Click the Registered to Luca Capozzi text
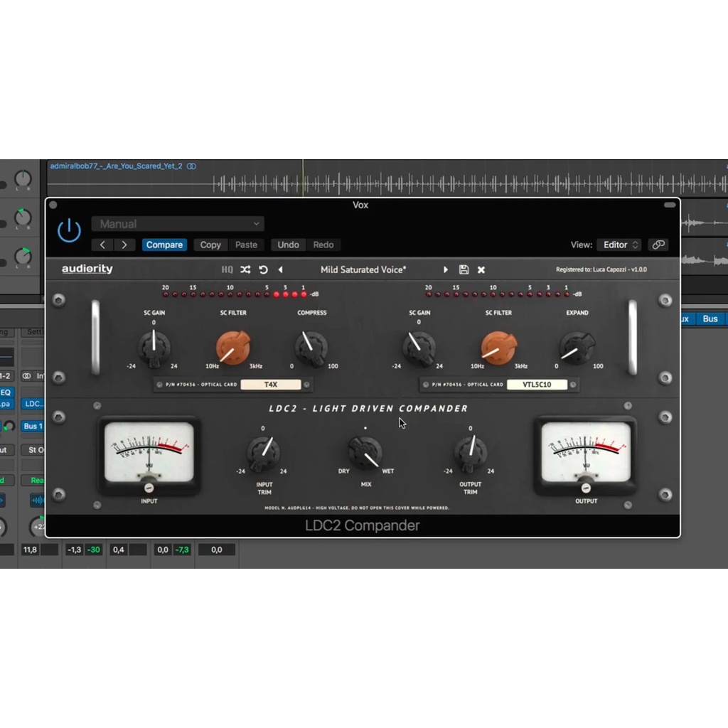728x728 pixels. click(601, 269)
